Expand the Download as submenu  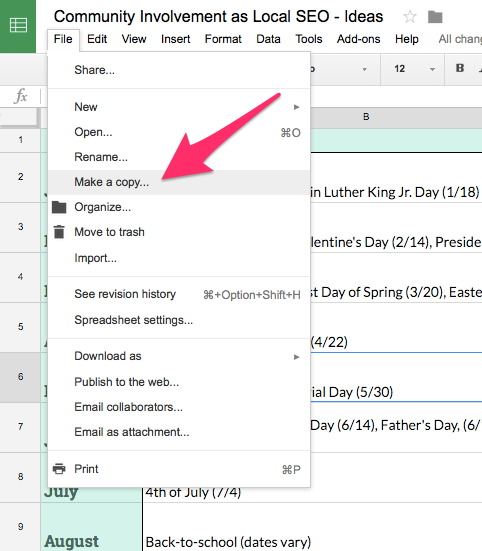tap(179, 356)
